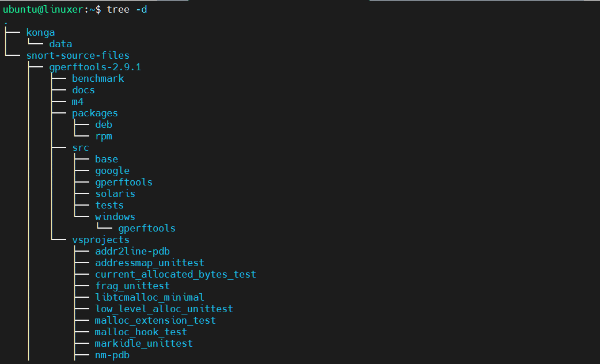Click the nm-pdb folder entry
Viewport: 600px width, 364px height.
112,355
